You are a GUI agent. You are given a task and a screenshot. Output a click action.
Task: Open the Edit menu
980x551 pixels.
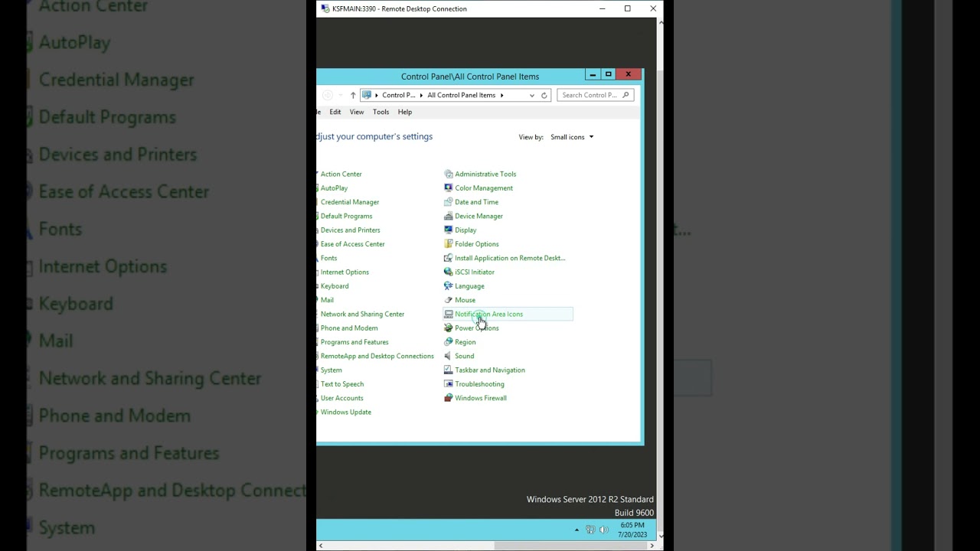click(335, 112)
